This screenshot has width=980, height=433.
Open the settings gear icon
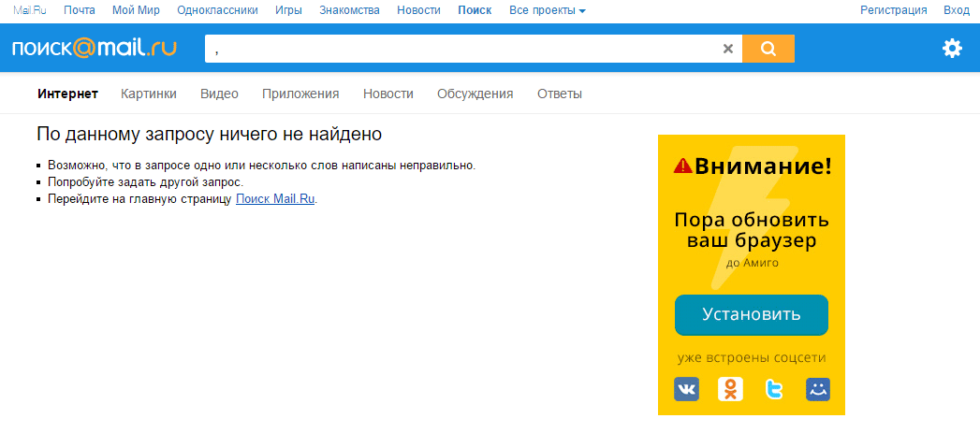pyautogui.click(x=952, y=48)
